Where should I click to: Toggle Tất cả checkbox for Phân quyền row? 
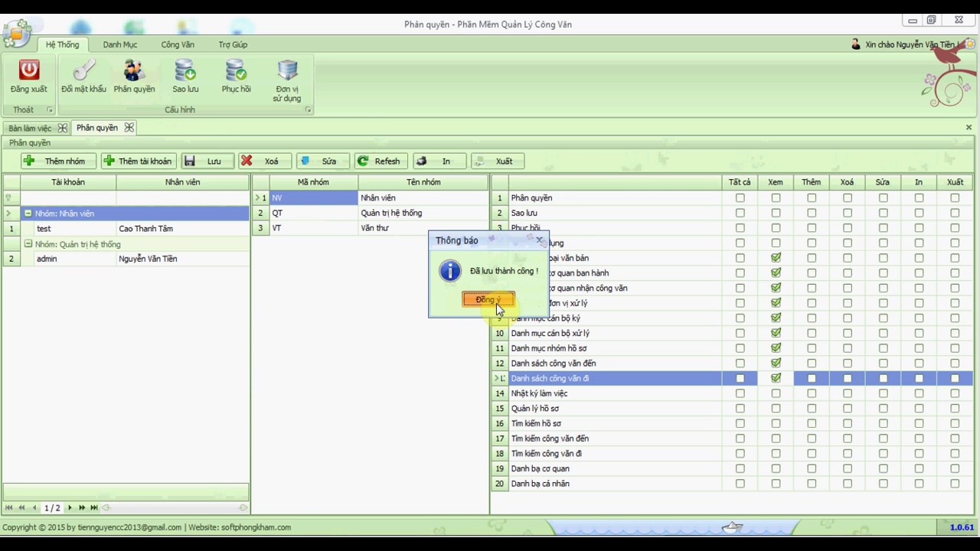pyautogui.click(x=740, y=197)
